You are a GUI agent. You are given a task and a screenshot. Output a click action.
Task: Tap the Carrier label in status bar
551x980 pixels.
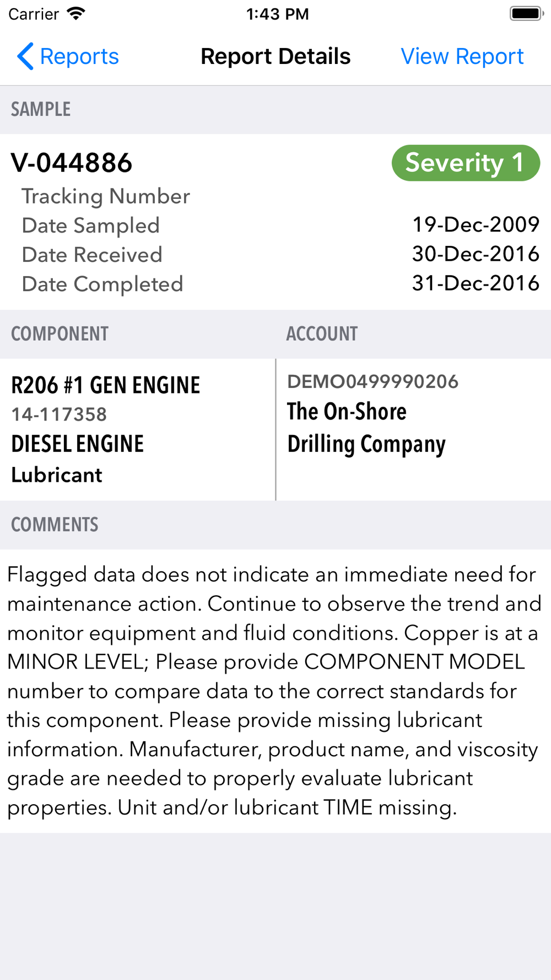[x=34, y=14]
